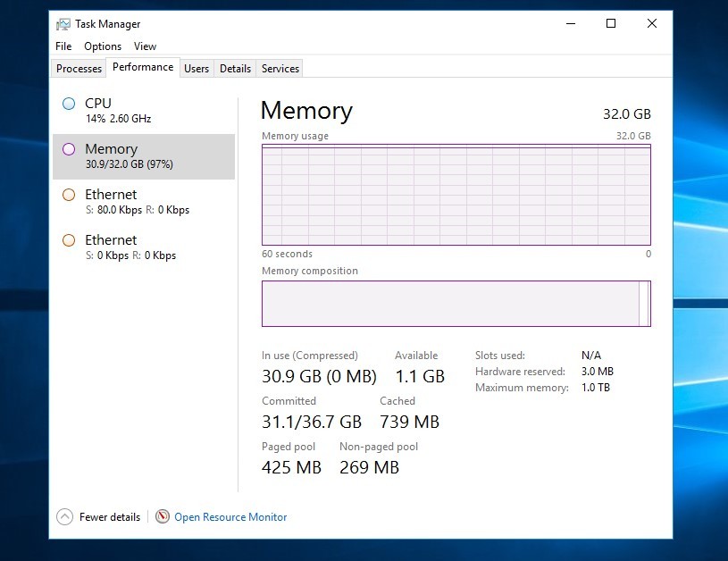Click the 32.0 GB total beside Memory heading

click(x=627, y=113)
